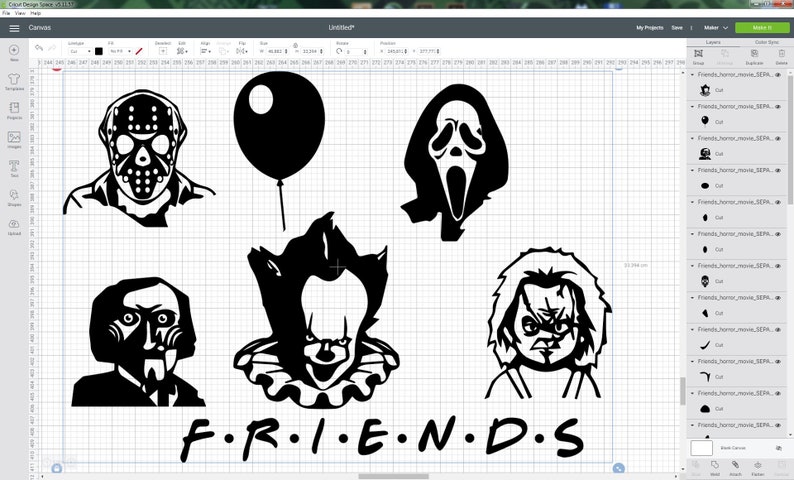Switch to the Color Sync tab
This screenshot has height=480, width=794.
pos(767,43)
